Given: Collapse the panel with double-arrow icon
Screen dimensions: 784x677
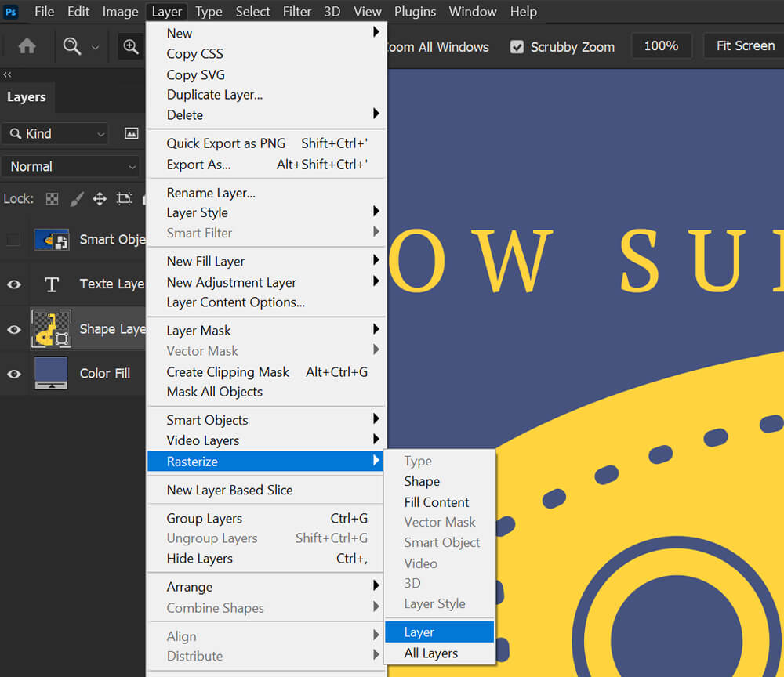Looking at the screenshot, I should pos(7,74).
